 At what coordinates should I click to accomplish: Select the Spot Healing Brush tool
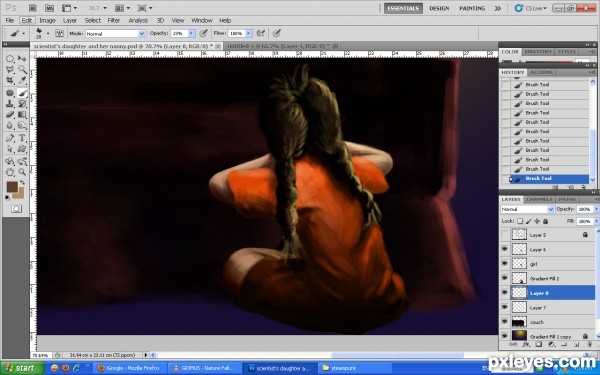point(10,93)
